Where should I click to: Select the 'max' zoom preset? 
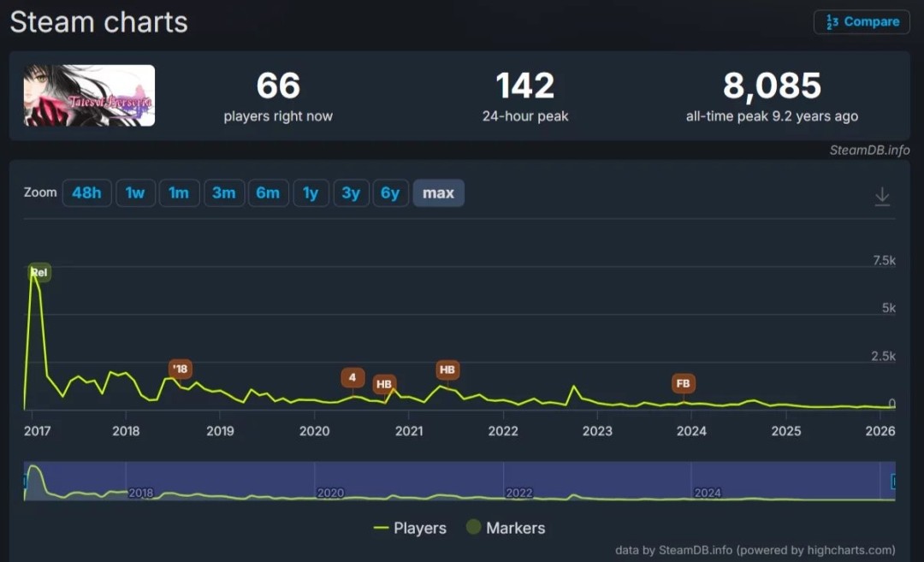438,193
